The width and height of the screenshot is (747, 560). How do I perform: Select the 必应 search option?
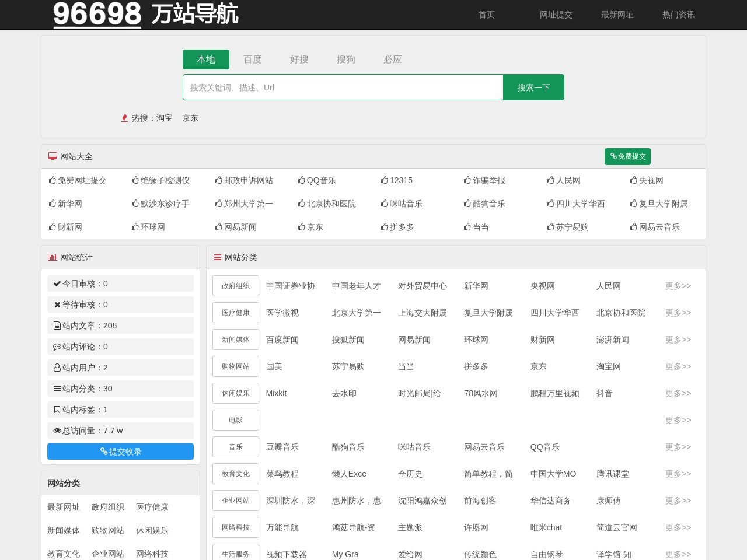393,60
